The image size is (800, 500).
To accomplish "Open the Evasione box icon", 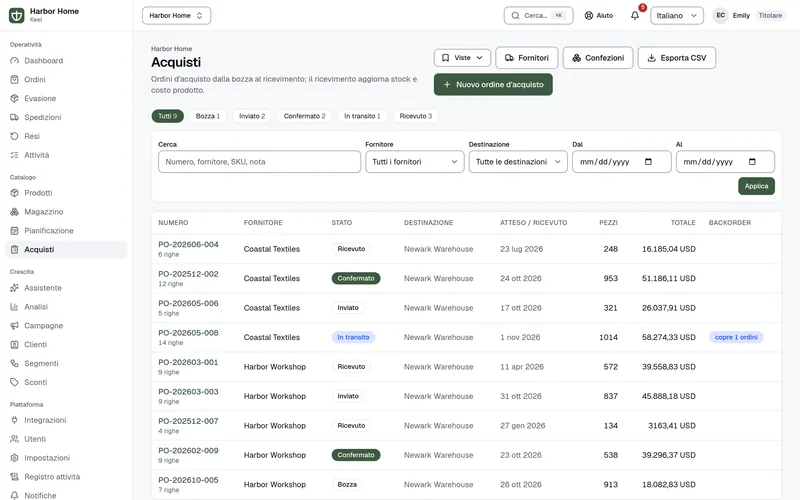I will click(14, 98).
